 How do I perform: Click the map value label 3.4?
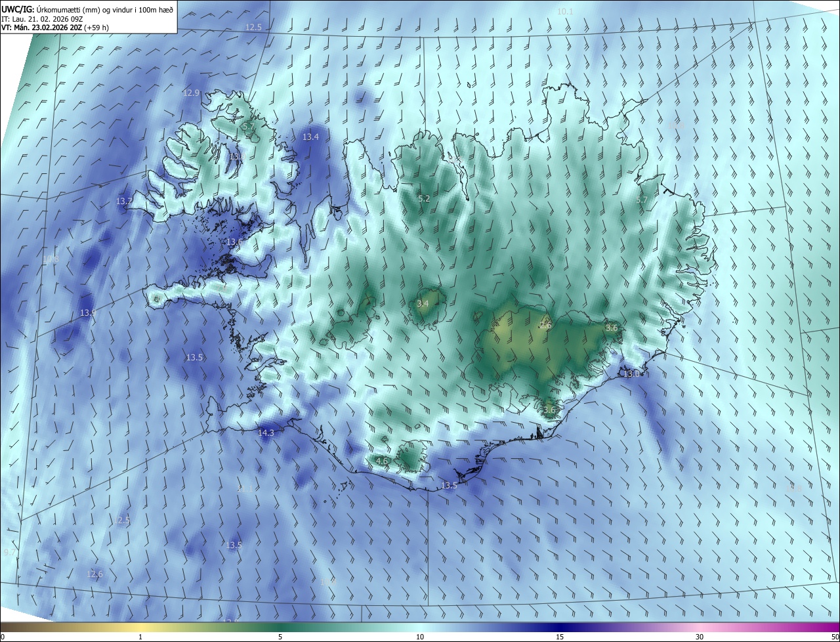[x=423, y=303]
